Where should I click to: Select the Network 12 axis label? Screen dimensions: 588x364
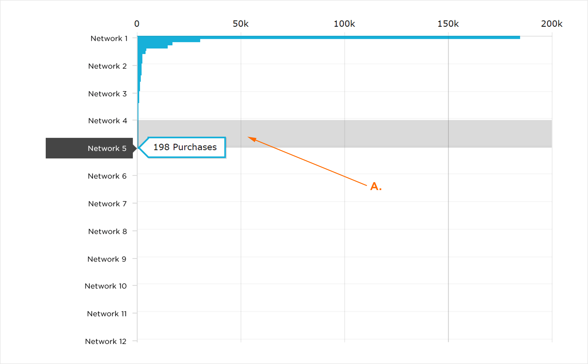tap(106, 342)
